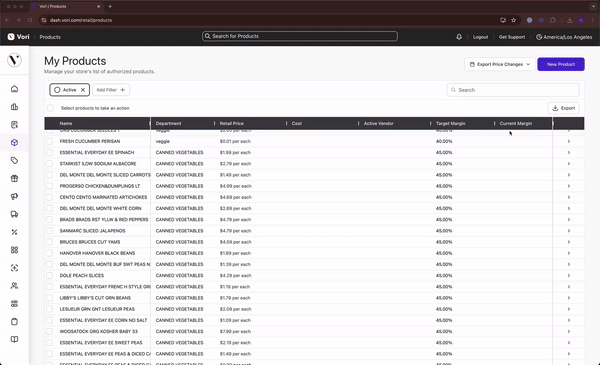Open the Add Filter menu
The height and width of the screenshot is (365, 600).
click(111, 90)
